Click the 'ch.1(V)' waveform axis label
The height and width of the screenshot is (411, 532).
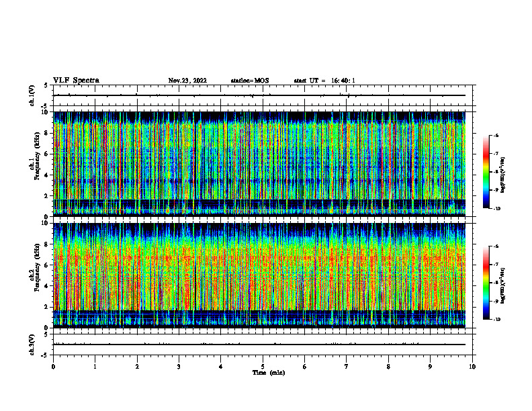click(32, 95)
